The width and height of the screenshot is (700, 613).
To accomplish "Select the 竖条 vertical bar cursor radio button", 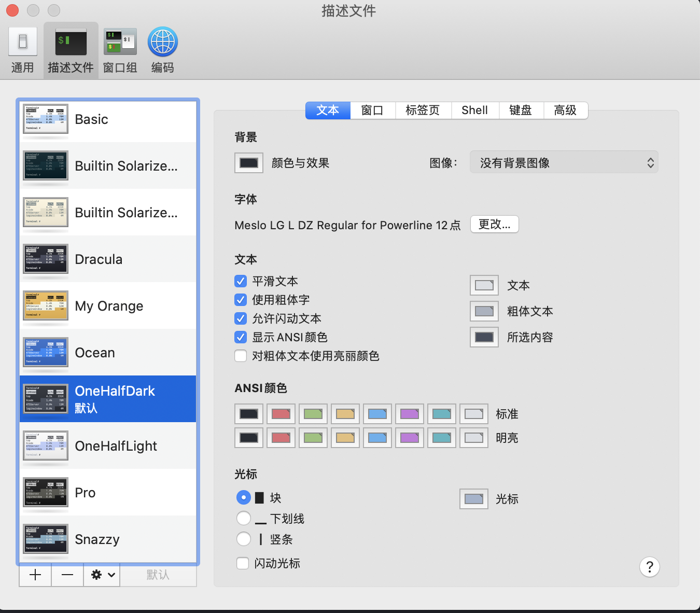I will coord(244,539).
